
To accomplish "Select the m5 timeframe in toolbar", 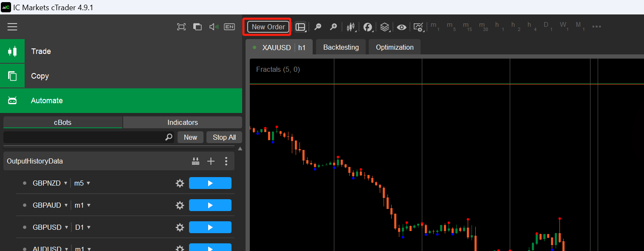I will 451,26.
